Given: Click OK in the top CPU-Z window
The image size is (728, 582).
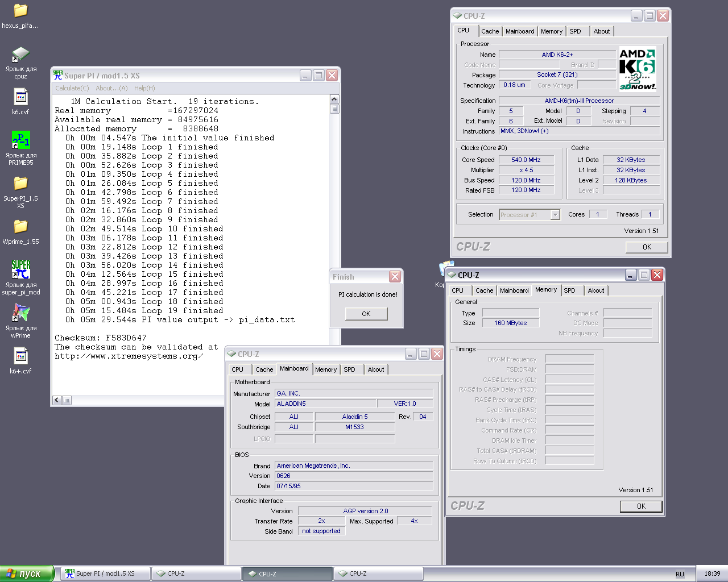Looking at the screenshot, I should coord(647,247).
